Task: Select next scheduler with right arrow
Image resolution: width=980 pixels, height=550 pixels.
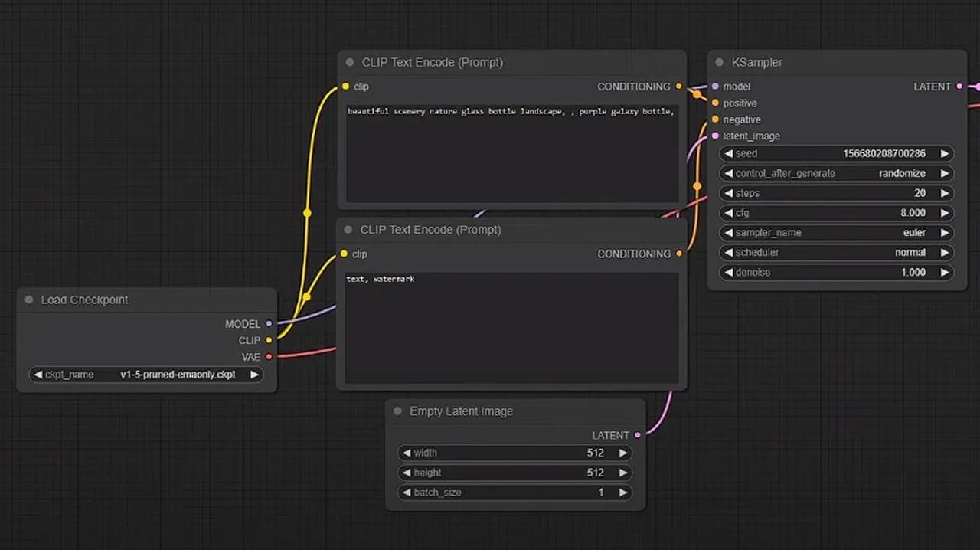Action: [945, 252]
